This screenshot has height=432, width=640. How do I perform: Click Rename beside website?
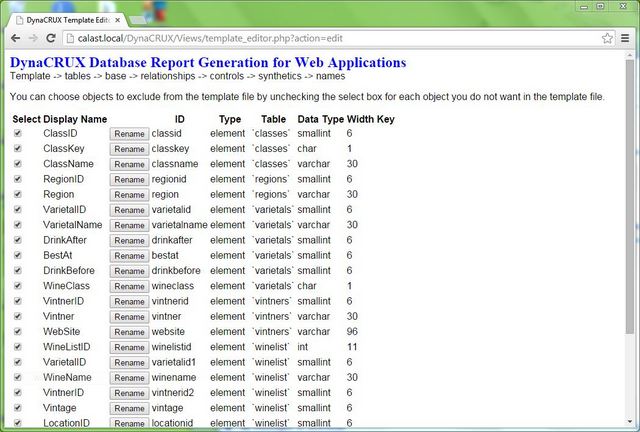[129, 332]
